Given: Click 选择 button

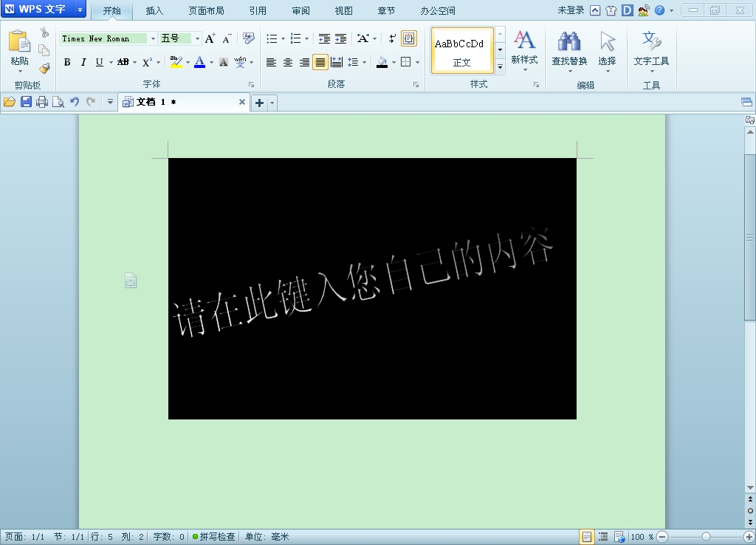Looking at the screenshot, I should tap(607, 52).
